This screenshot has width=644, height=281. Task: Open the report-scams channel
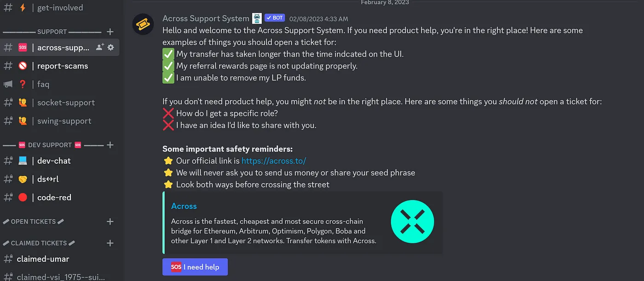point(62,66)
